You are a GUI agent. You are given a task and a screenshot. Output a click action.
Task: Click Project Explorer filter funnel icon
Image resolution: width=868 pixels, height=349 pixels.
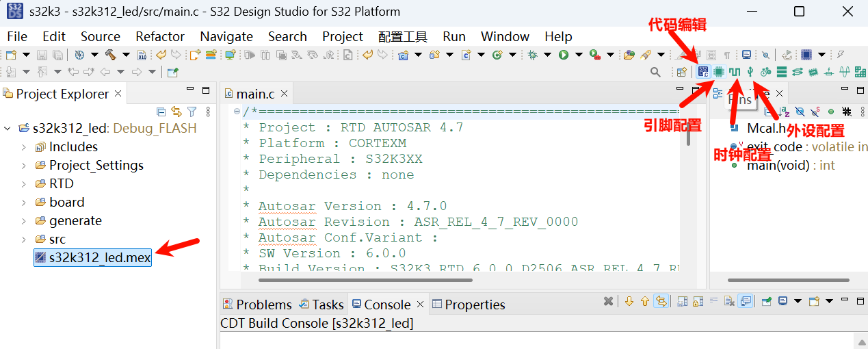tap(192, 112)
